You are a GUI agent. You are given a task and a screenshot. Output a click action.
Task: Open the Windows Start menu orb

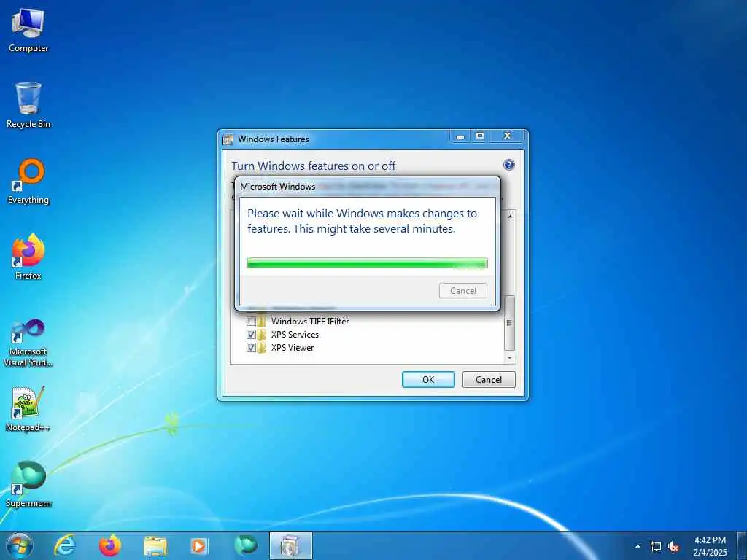pos(20,546)
